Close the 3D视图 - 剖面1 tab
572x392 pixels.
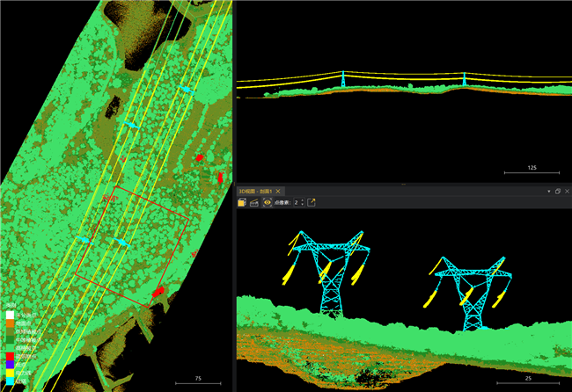point(279,191)
